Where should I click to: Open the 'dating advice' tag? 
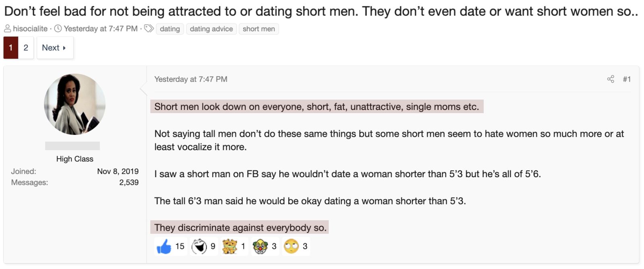211,29
